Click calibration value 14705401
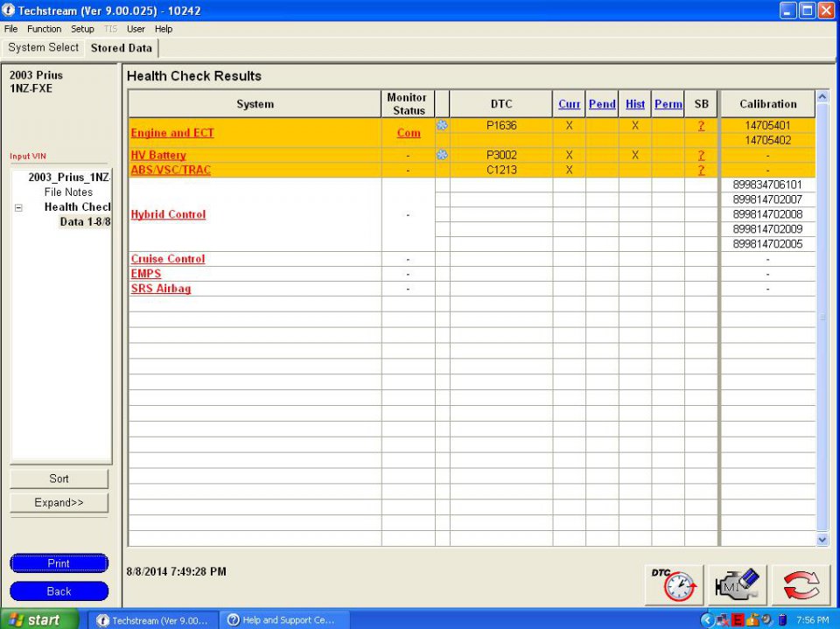 (x=767, y=125)
